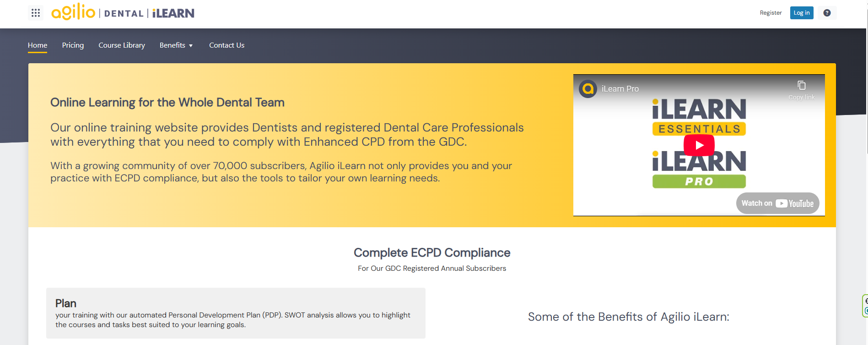
Task: Open the Pricing page
Action: (x=73, y=45)
